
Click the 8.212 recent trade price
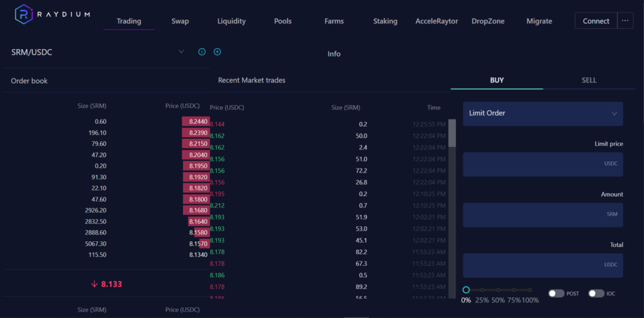pyautogui.click(x=217, y=205)
